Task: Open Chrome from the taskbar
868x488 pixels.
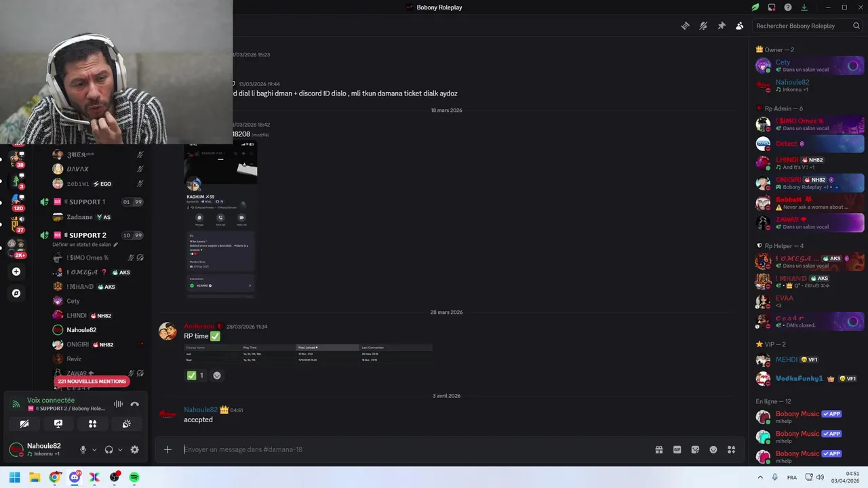Action: [54, 477]
